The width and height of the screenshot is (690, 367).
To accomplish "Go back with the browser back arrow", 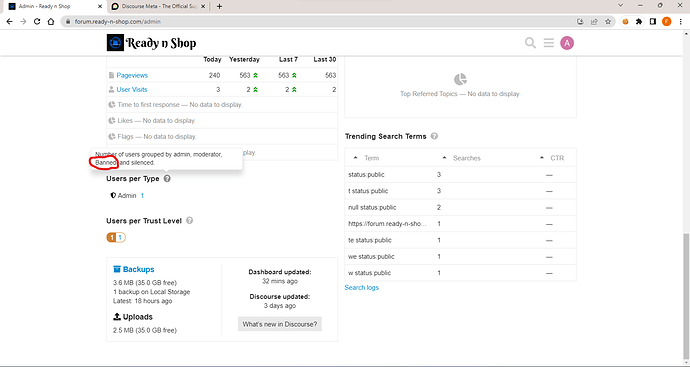I will 10,21.
